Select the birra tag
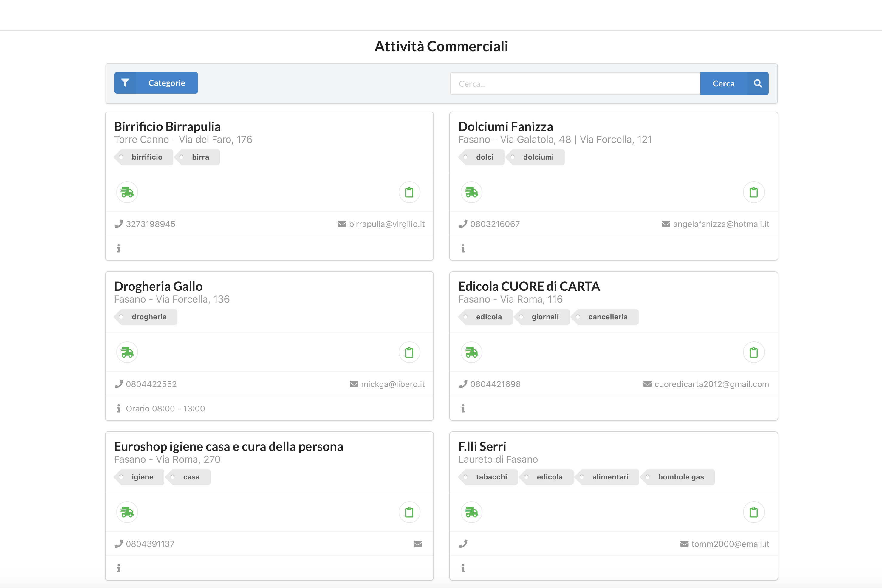 197,157
